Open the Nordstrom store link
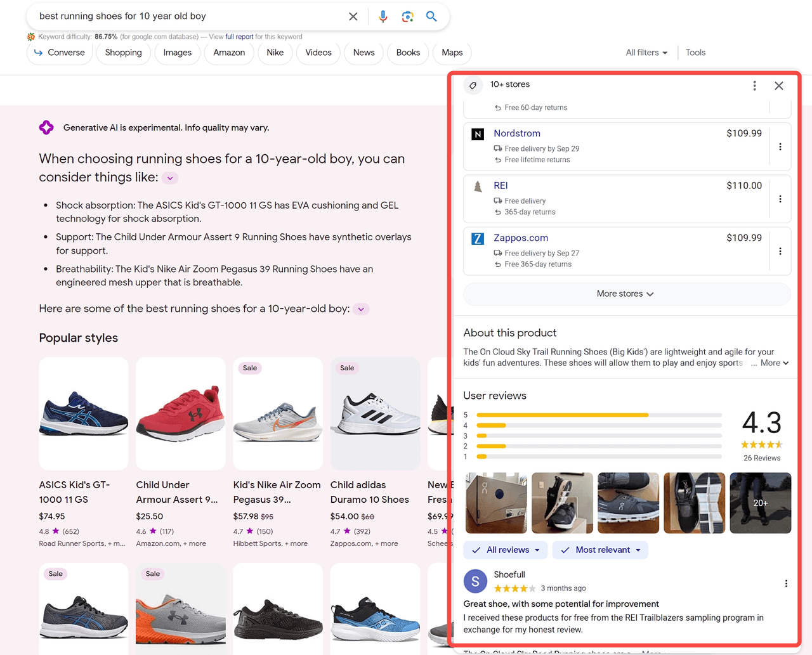 coord(517,133)
